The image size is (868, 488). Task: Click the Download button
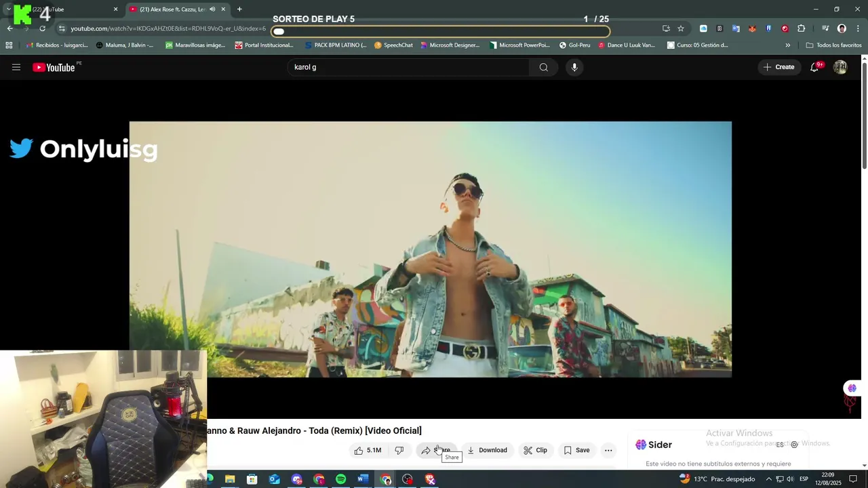pyautogui.click(x=487, y=450)
